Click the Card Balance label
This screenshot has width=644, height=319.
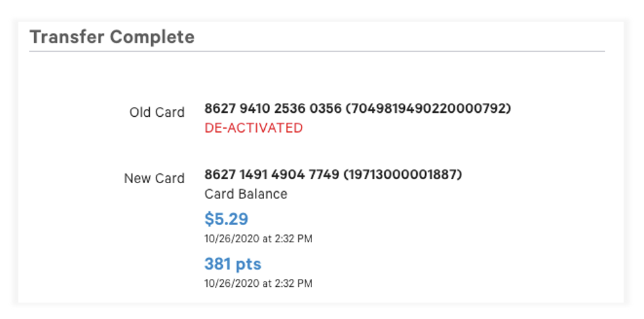[246, 194]
